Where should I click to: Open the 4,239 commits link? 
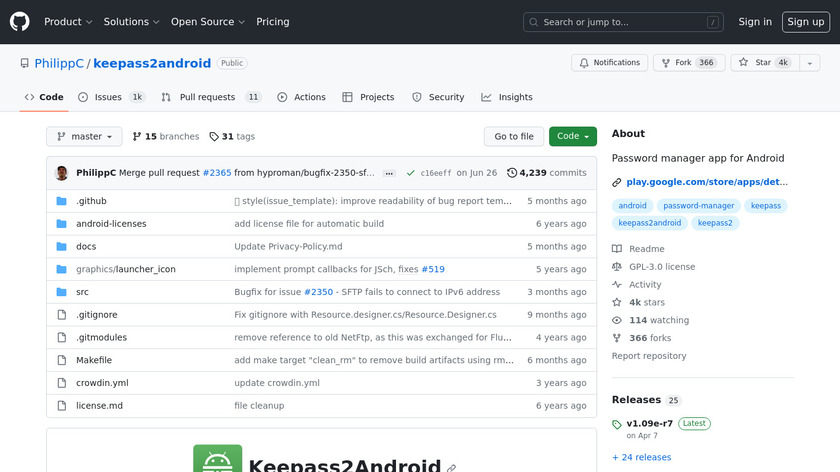pyautogui.click(x=547, y=173)
